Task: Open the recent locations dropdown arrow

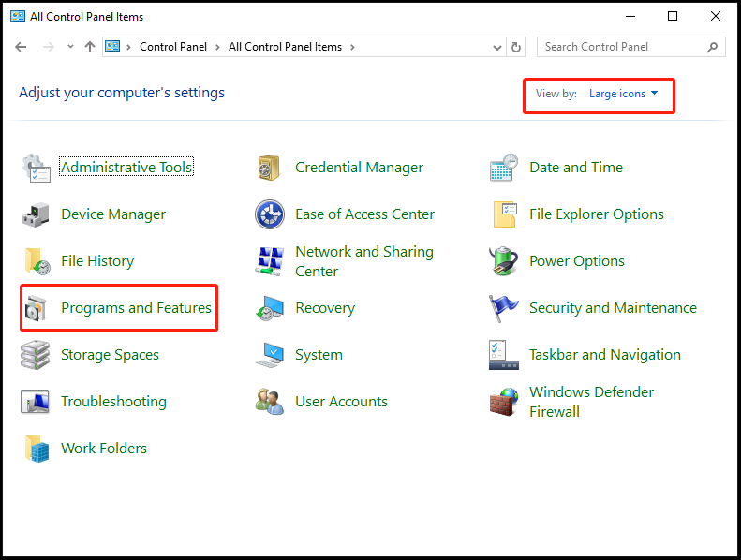Action: click(x=70, y=47)
